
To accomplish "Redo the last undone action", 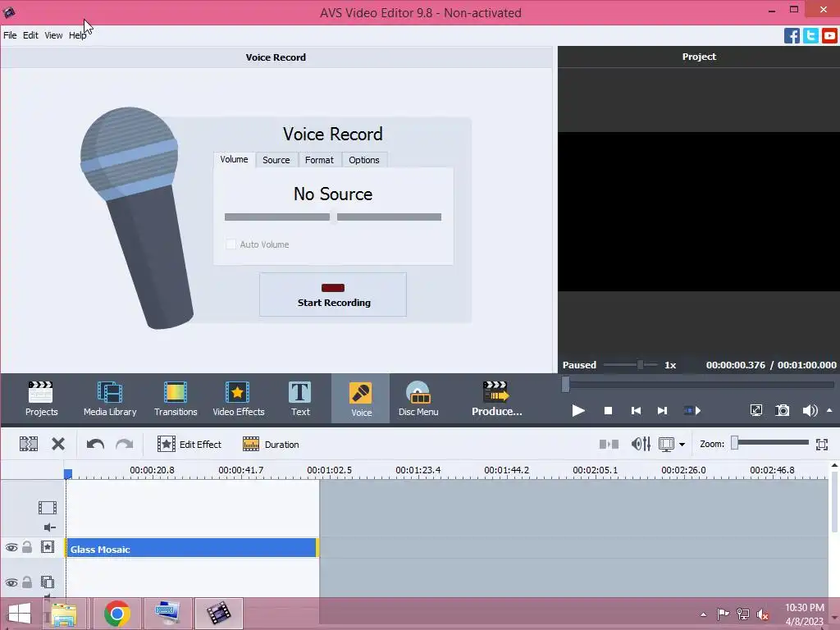I will pyautogui.click(x=125, y=444).
